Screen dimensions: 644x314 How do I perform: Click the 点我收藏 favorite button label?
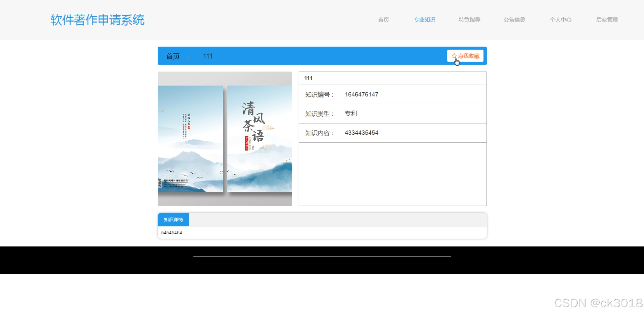[469, 56]
